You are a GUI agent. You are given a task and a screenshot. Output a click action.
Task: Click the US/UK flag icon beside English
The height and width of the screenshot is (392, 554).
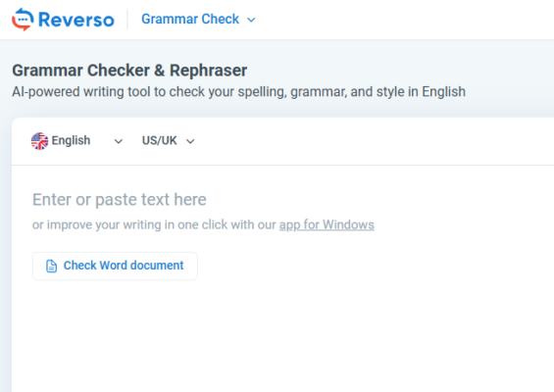click(x=39, y=141)
